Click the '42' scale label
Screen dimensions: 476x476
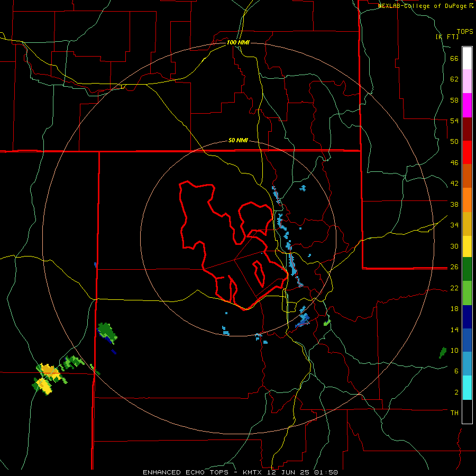454,184
